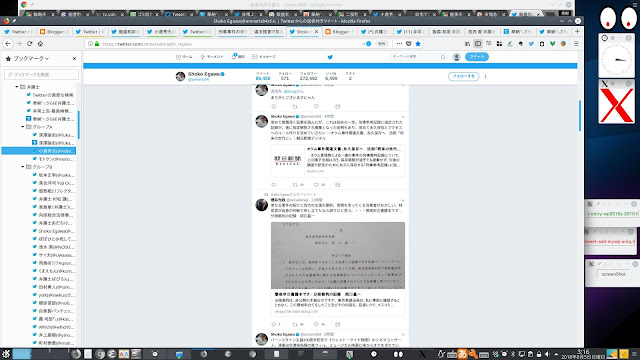Image resolution: width=640 pixels, height=360 pixels.
Task: Reply to the Asahi Shimbun article tweet
Action: pos(274,185)
